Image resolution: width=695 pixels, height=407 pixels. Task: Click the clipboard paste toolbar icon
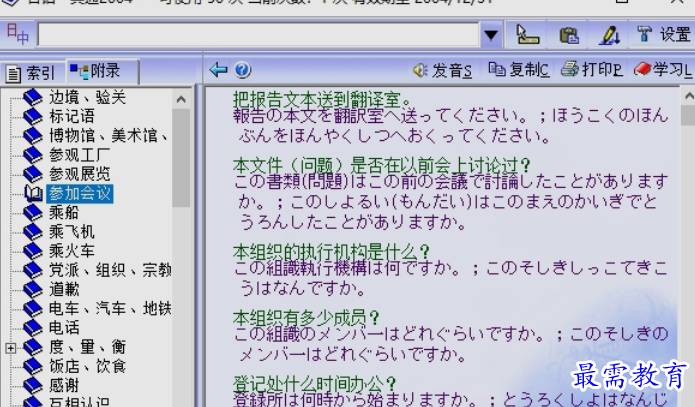569,35
